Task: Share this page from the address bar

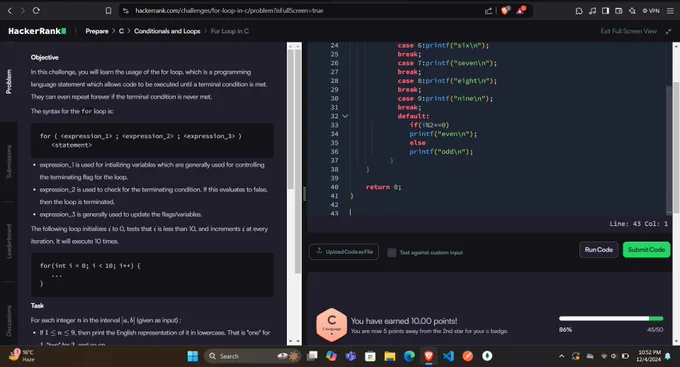Action: tap(488, 10)
